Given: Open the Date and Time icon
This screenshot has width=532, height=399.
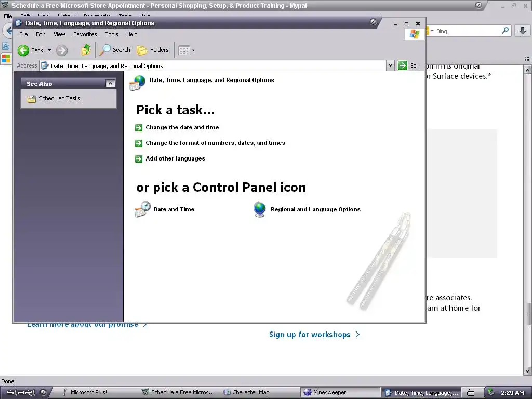Looking at the screenshot, I should (x=142, y=209).
